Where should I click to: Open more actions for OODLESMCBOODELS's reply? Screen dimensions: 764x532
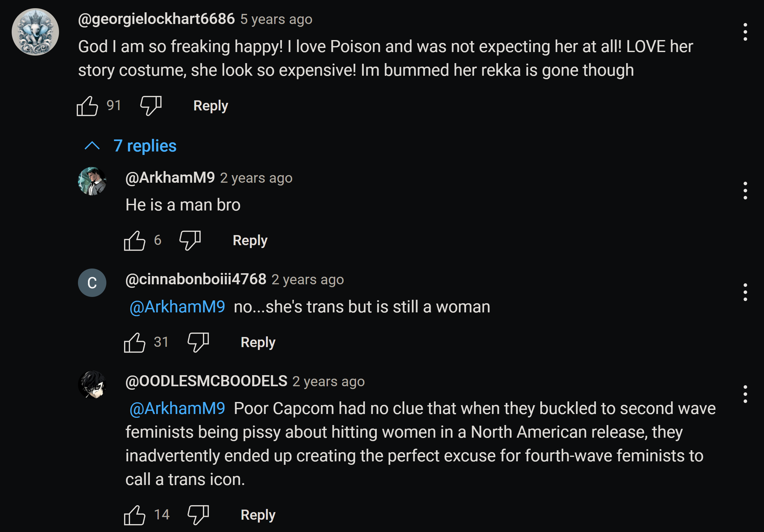[745, 394]
